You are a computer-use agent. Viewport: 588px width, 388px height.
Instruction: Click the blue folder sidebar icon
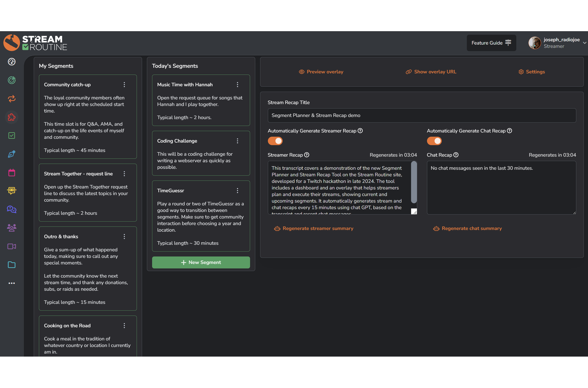coord(12,265)
